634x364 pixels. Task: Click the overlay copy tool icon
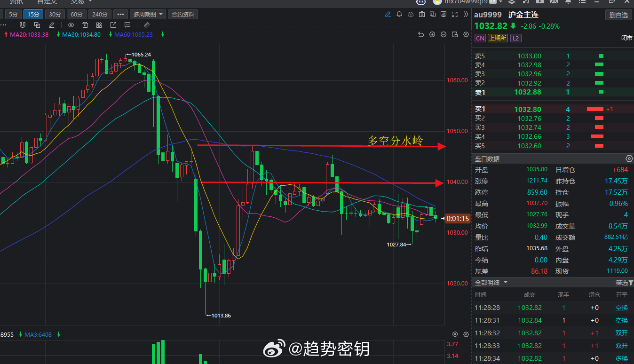[x=36, y=25]
